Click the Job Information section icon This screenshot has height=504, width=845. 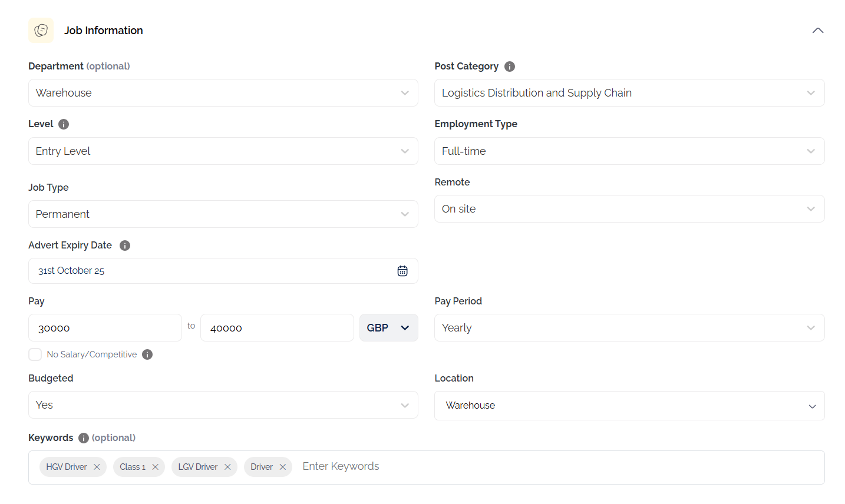pos(41,30)
